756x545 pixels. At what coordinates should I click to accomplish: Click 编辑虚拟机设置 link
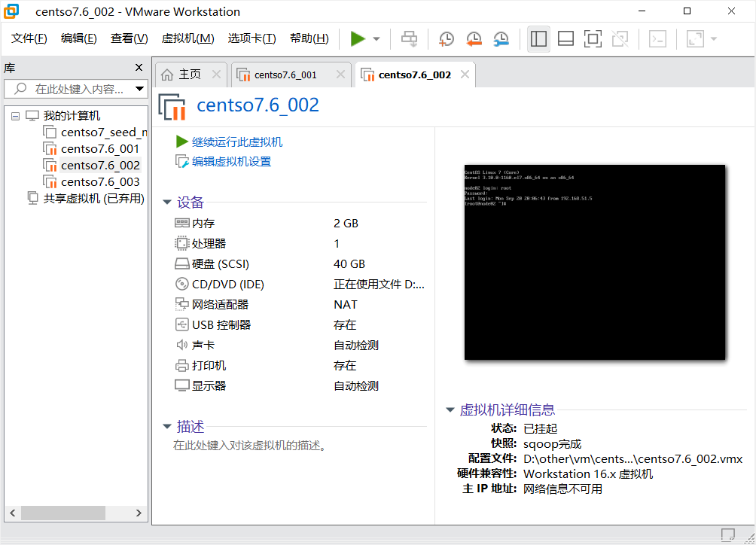[x=231, y=161]
